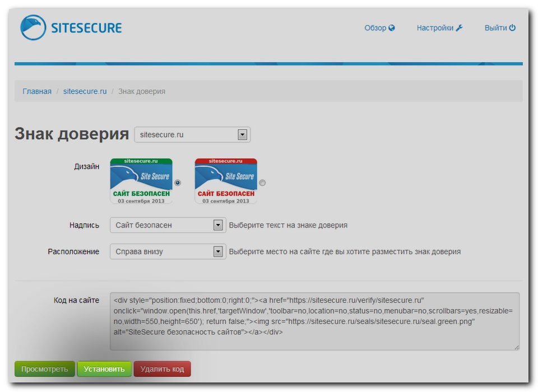Go to Главная breadcrumb link
Viewport: 538px width, 392px height.
pos(37,91)
